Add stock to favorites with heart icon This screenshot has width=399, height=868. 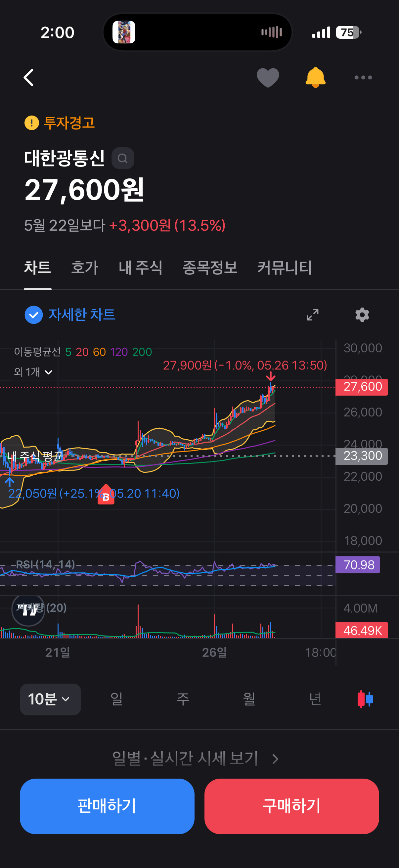268,77
